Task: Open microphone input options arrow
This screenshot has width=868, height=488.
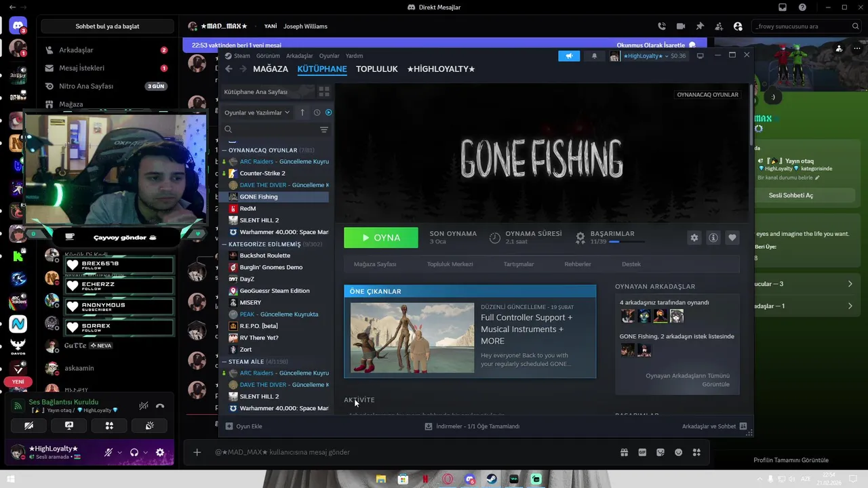Action: pyautogui.click(x=119, y=452)
